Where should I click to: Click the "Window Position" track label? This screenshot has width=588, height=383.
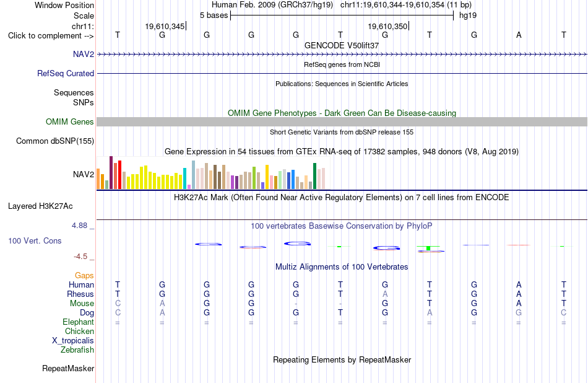(64, 5)
